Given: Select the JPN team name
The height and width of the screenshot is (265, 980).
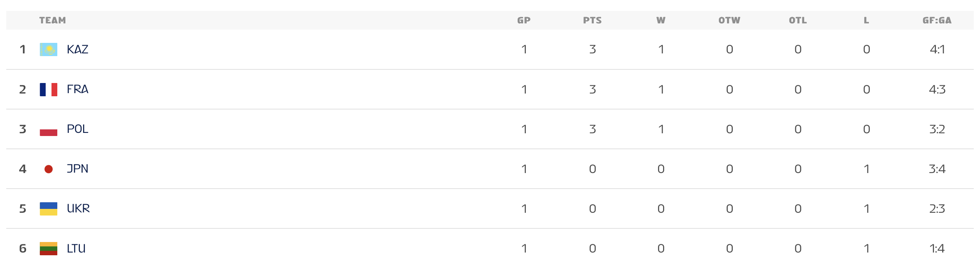Looking at the screenshot, I should (78, 169).
